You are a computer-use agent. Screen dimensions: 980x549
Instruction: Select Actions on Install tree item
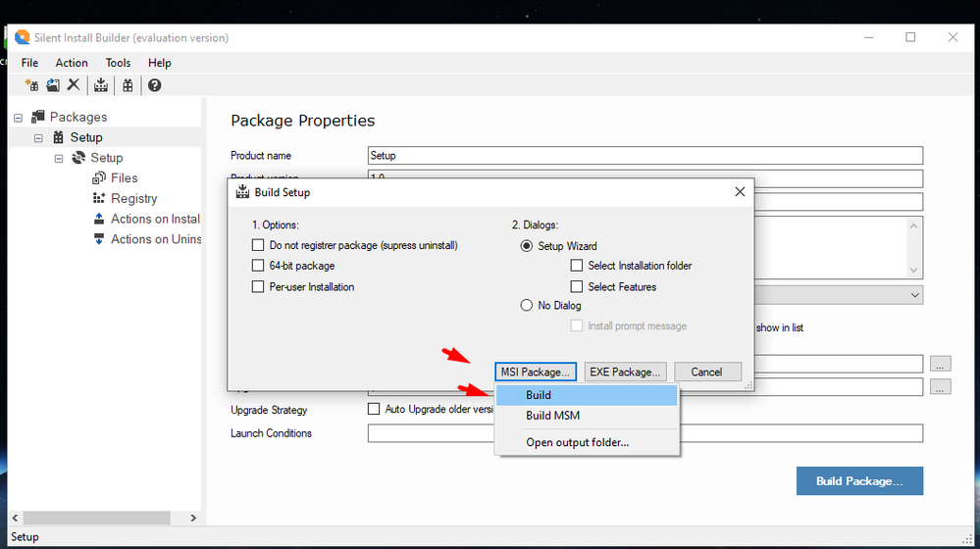click(155, 219)
